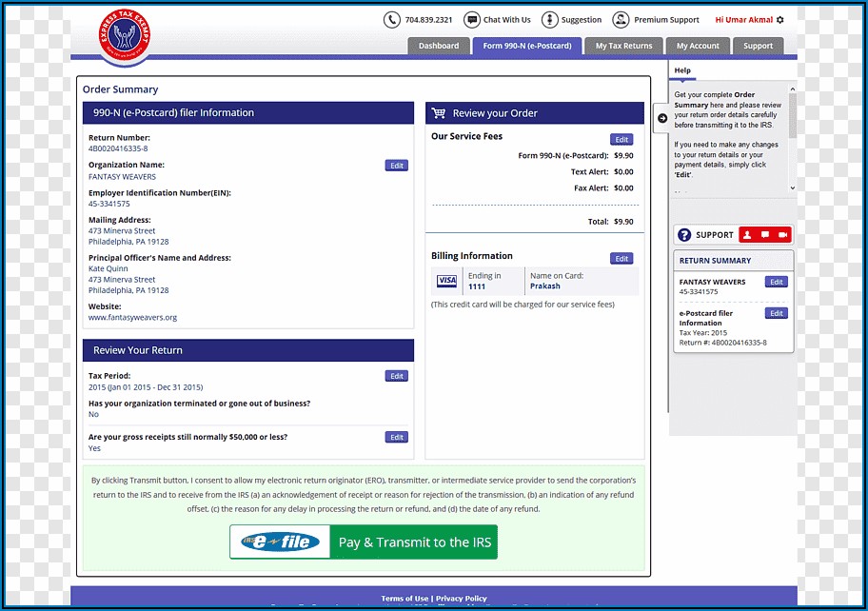
Task: Click the video camera icon in red Support bar
Action: 782,235
